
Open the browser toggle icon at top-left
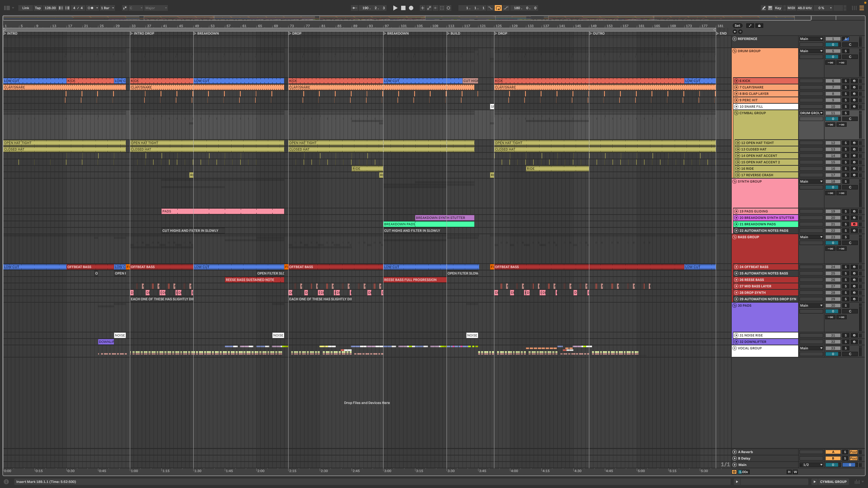click(7, 8)
